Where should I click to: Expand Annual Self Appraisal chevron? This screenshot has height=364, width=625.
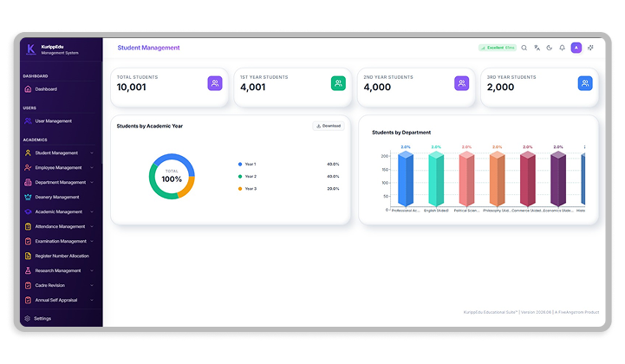(92, 300)
